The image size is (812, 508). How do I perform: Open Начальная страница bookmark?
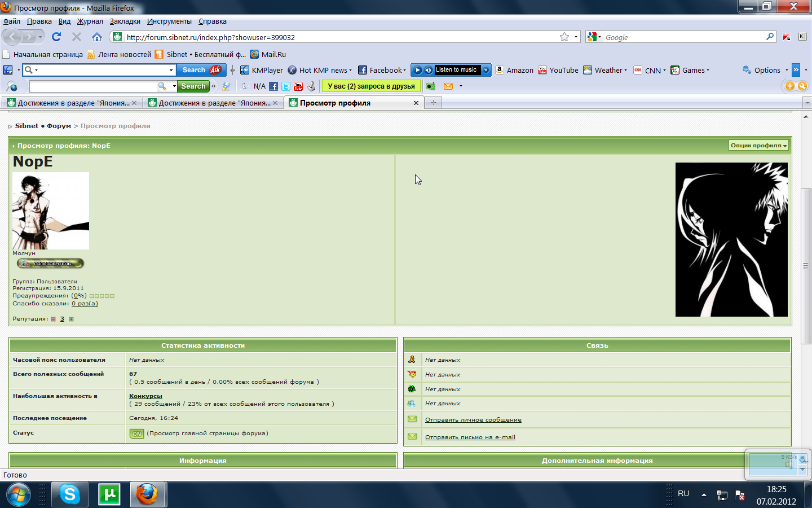43,54
